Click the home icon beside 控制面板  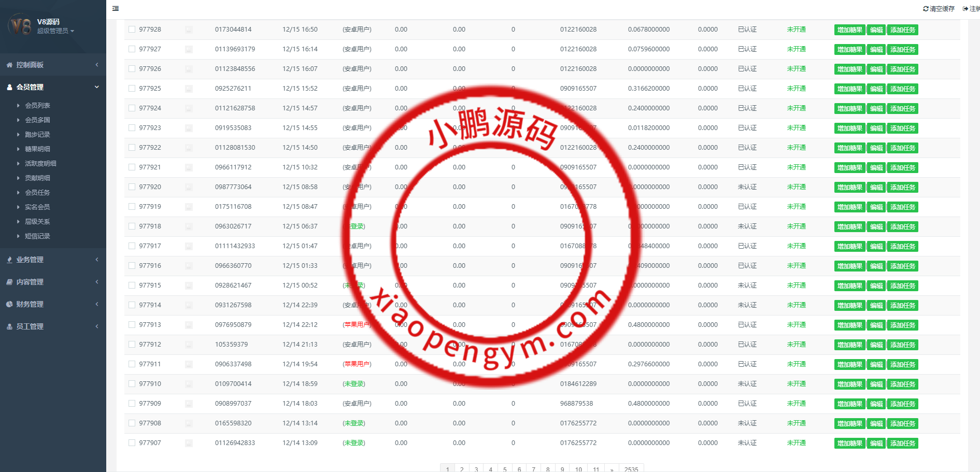[9, 65]
